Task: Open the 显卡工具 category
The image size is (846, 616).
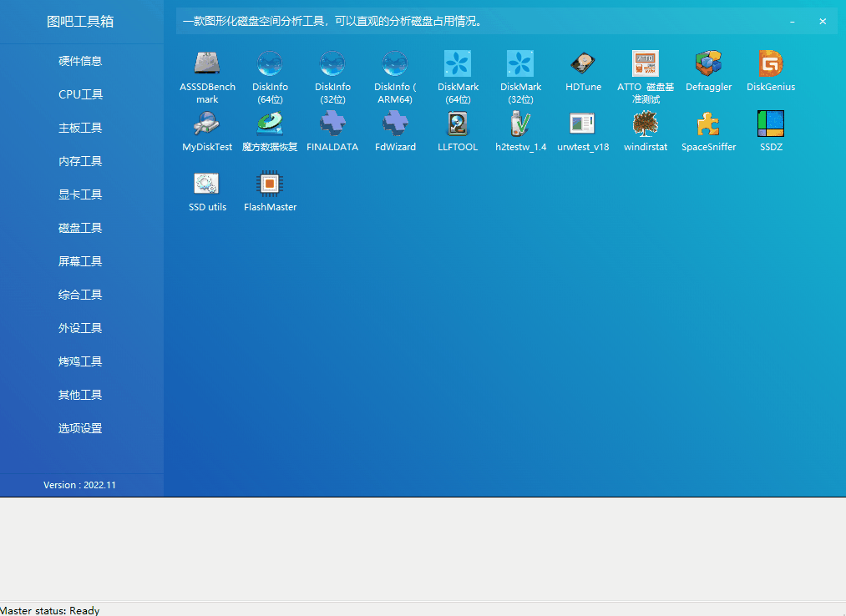Action: pyautogui.click(x=80, y=194)
